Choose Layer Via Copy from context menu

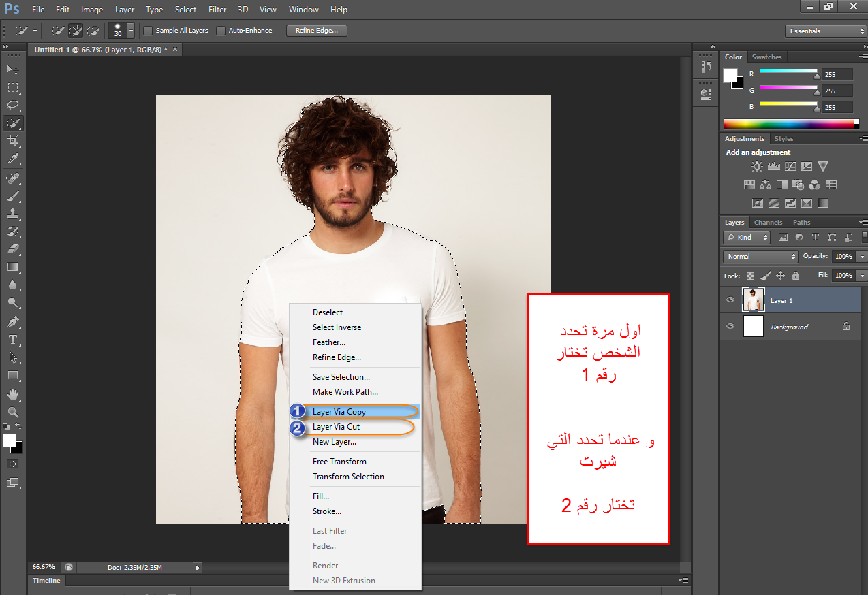(x=339, y=412)
